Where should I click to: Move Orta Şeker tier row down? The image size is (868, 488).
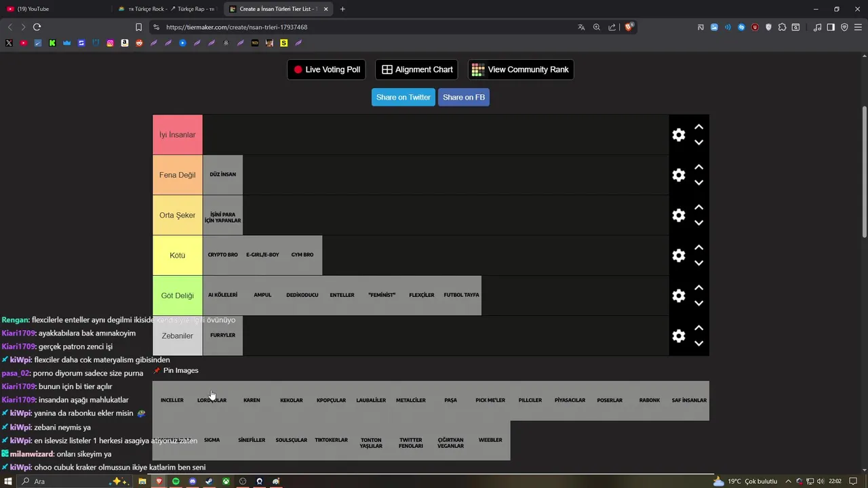click(698, 222)
